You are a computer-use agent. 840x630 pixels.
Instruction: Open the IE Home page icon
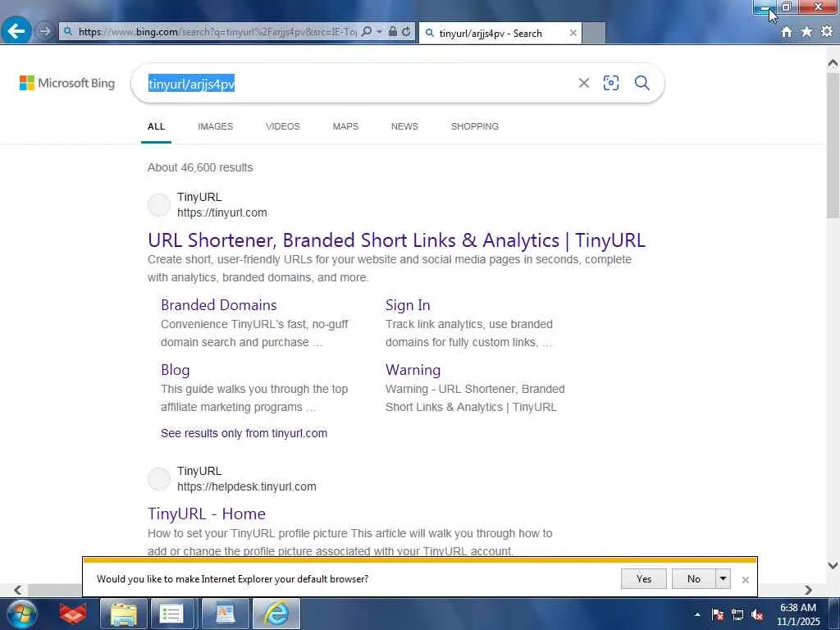point(787,32)
